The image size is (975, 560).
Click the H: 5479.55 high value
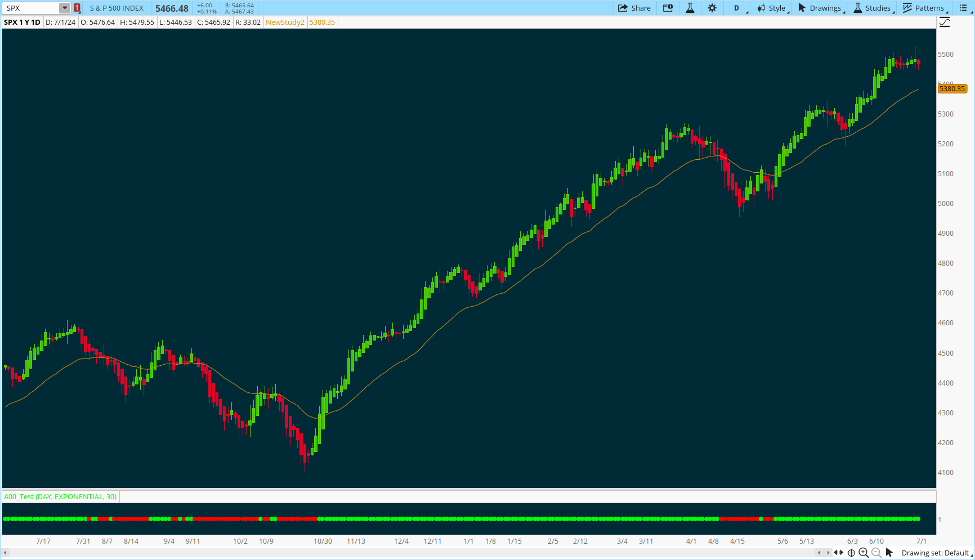click(x=137, y=23)
